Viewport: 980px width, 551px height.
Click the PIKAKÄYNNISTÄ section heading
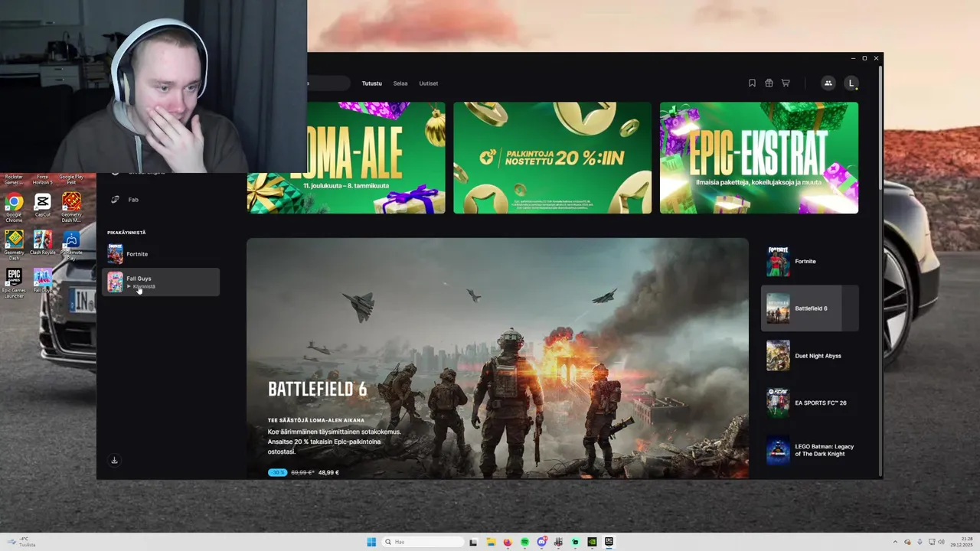coord(126,233)
